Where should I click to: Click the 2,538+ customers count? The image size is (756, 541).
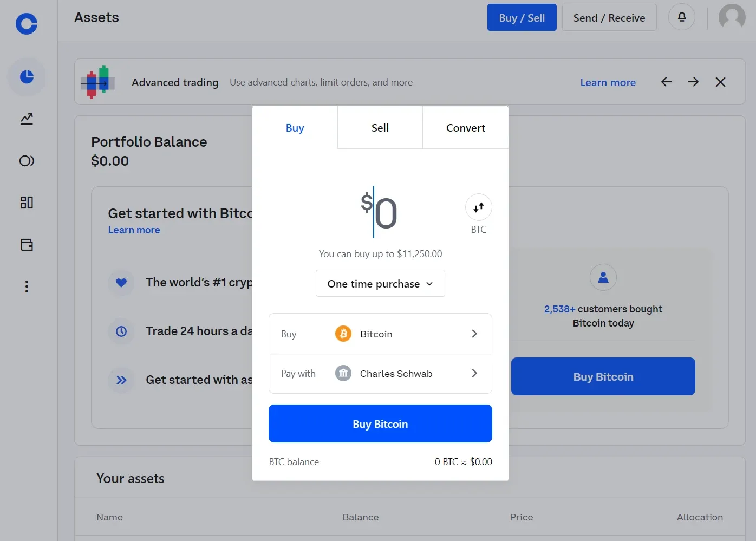point(560,309)
